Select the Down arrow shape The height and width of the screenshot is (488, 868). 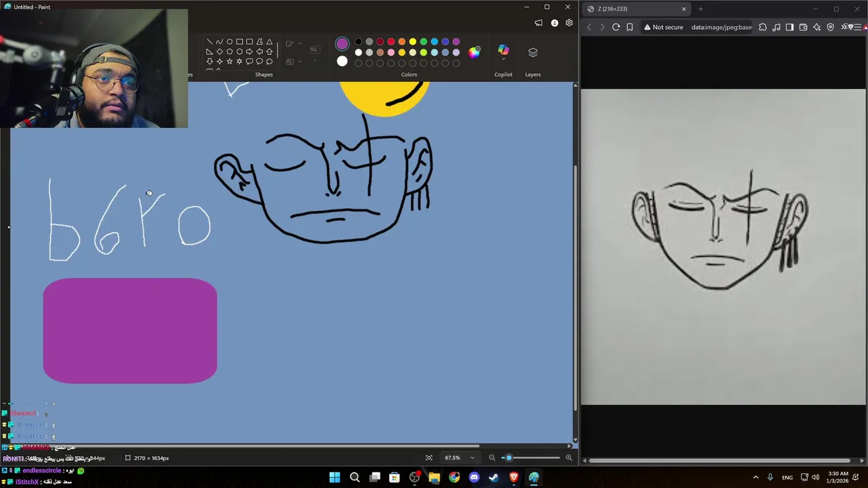(x=210, y=61)
